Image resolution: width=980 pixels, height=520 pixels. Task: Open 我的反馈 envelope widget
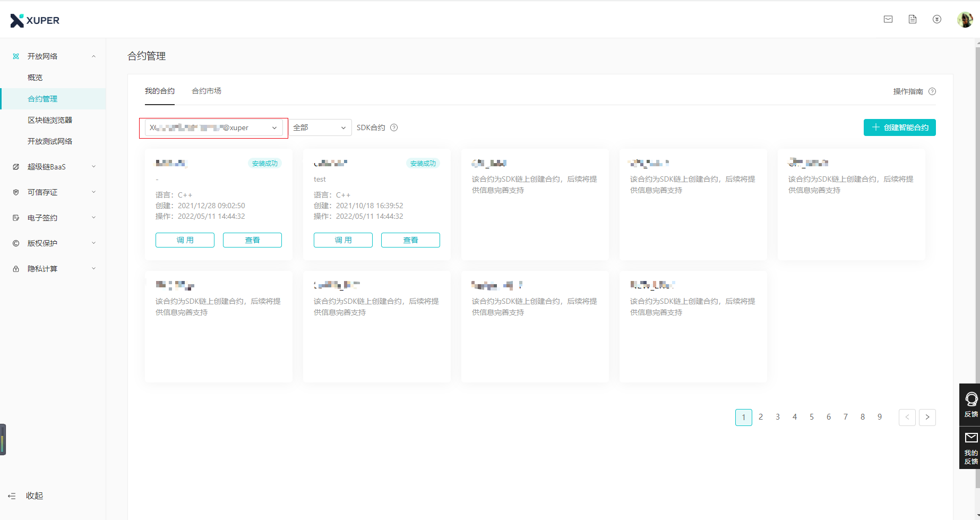point(970,448)
